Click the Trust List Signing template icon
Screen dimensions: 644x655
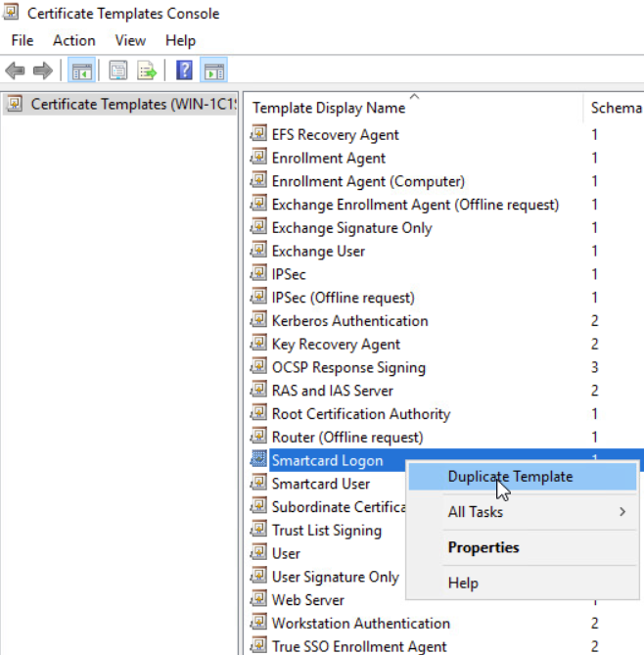[x=259, y=530]
